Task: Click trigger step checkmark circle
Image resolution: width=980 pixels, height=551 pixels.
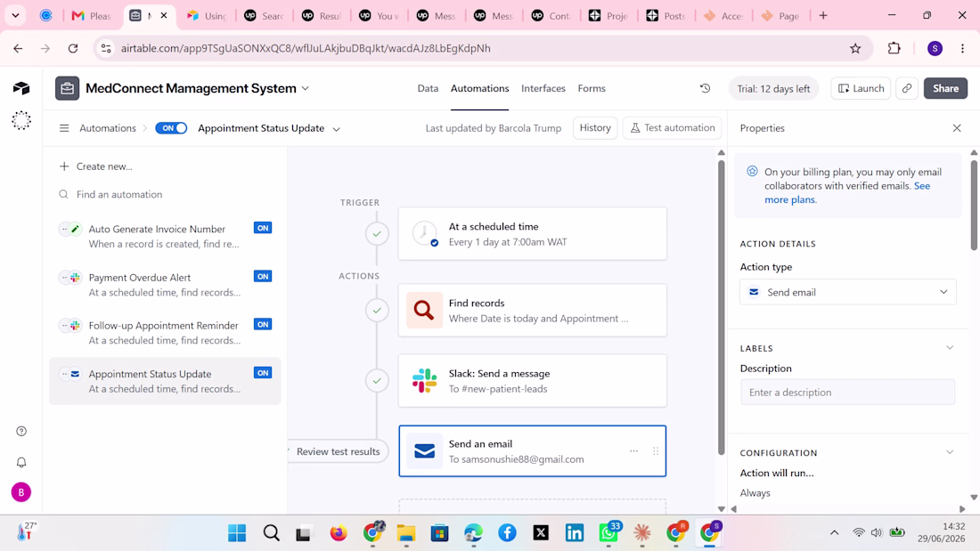Action: click(377, 233)
